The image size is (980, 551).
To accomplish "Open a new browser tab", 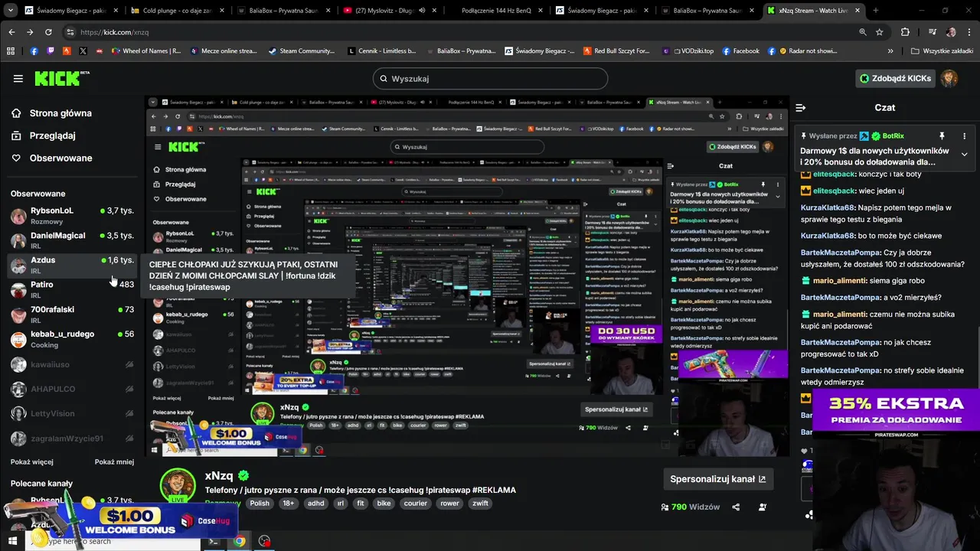I will pyautogui.click(x=875, y=11).
